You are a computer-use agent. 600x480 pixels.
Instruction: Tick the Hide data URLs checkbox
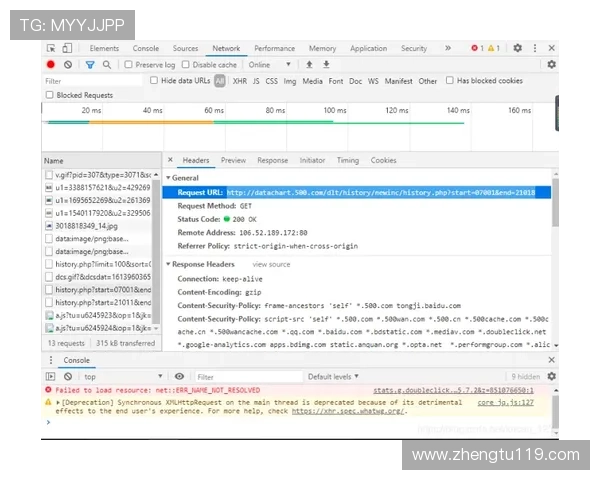point(155,81)
